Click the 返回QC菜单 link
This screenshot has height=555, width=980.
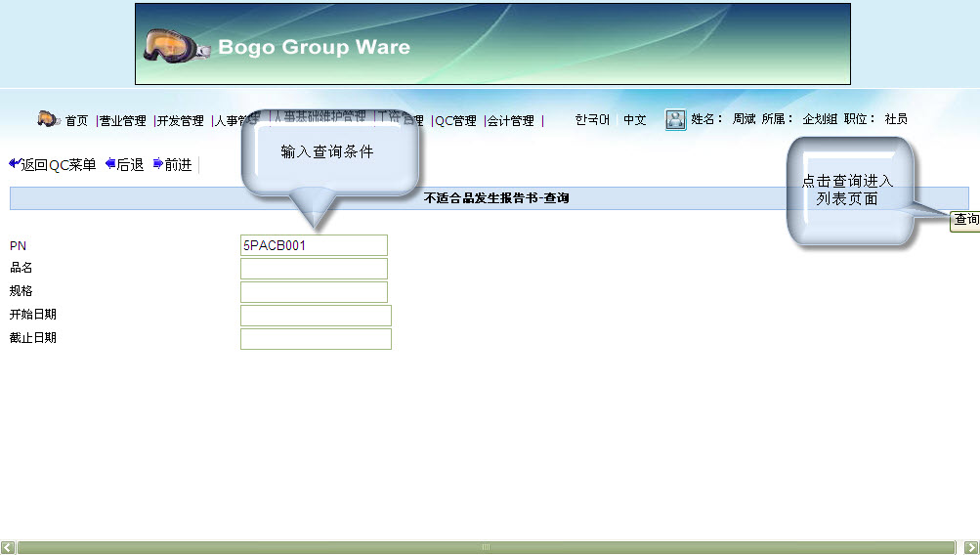(x=58, y=165)
